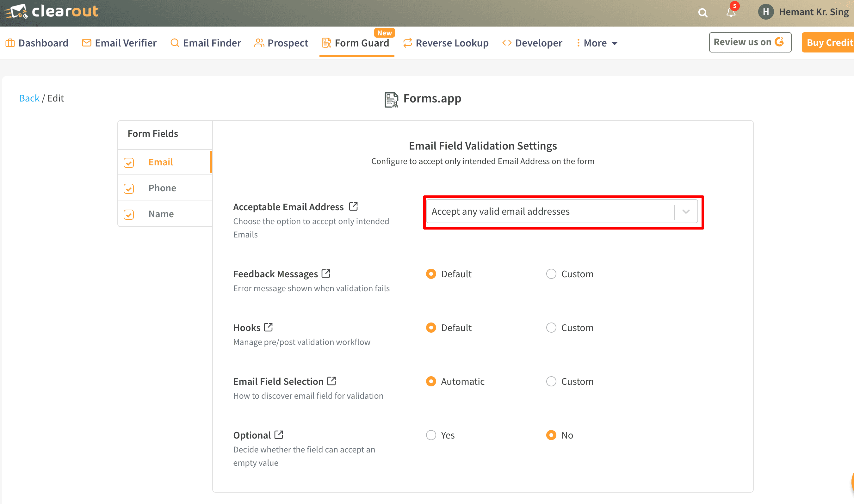This screenshot has width=854, height=504.
Task: Click the search magnifier icon
Action: click(x=702, y=13)
